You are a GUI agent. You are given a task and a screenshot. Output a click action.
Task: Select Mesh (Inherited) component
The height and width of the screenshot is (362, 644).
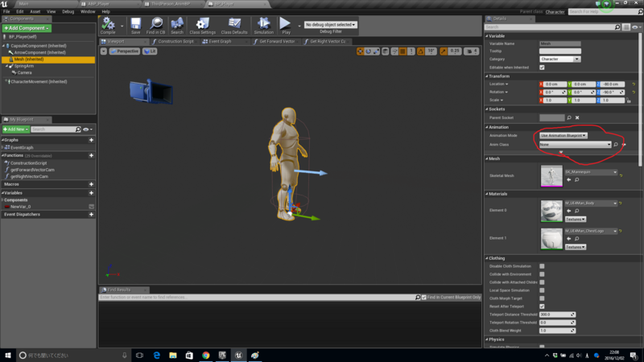pyautogui.click(x=48, y=60)
